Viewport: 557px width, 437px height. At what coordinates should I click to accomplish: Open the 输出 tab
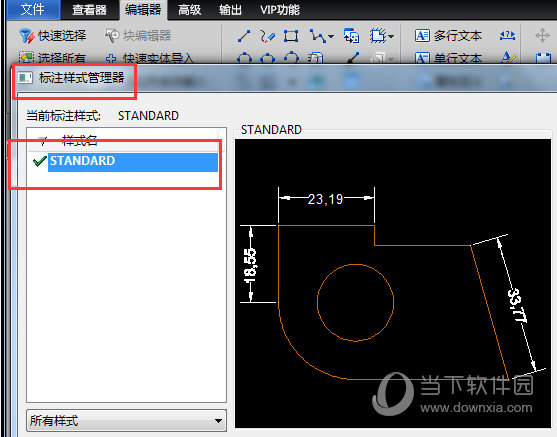pos(230,10)
